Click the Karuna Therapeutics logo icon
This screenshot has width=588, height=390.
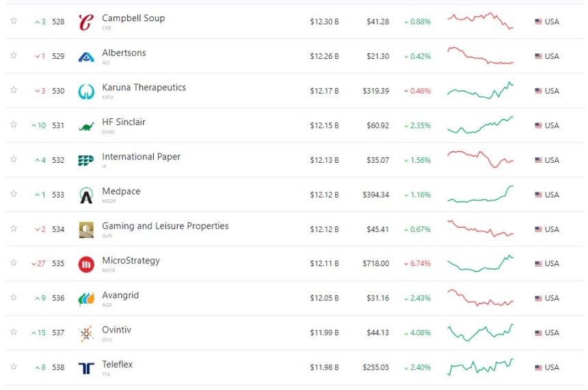click(86, 91)
